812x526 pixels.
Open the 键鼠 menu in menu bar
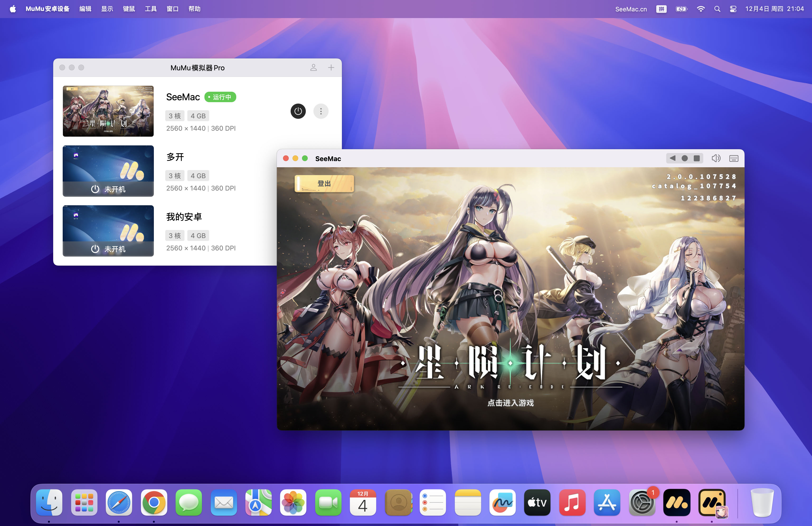click(129, 9)
